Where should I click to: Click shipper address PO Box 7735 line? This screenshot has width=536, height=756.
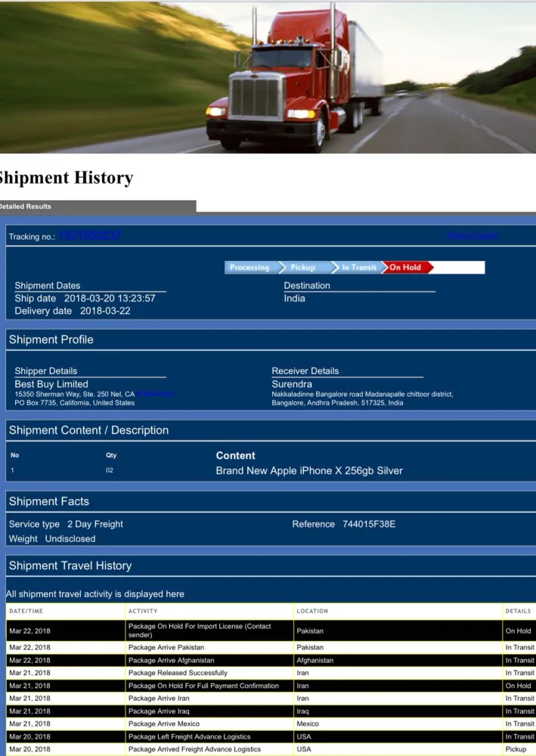click(74, 403)
